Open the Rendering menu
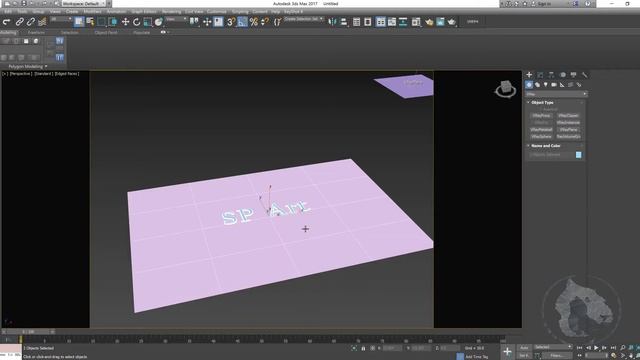Image resolution: width=640 pixels, height=360 pixels. 171,12
